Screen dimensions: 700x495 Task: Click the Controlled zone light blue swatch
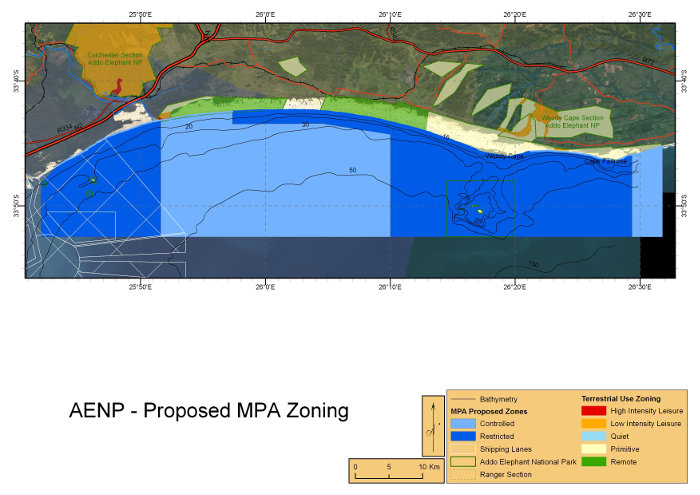[463, 424]
